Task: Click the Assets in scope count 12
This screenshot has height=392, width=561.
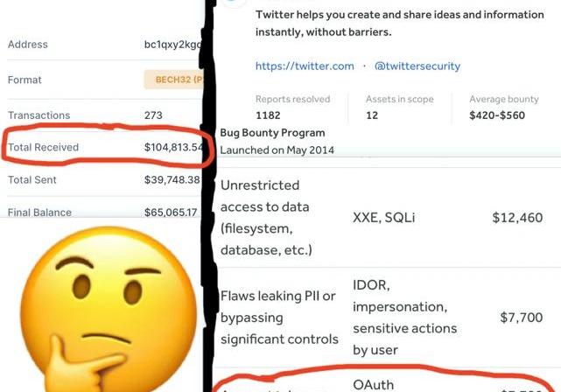Action: click(x=373, y=115)
